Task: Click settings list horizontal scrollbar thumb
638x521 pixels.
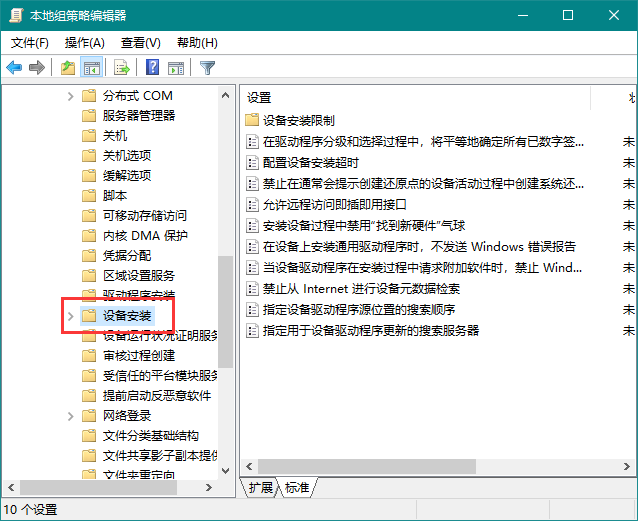Action: point(367,466)
